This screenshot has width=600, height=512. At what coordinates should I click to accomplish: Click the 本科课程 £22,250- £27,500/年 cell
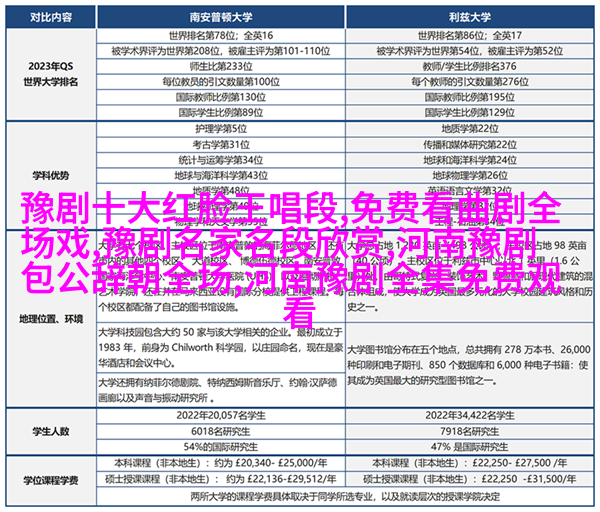pyautogui.click(x=470, y=463)
